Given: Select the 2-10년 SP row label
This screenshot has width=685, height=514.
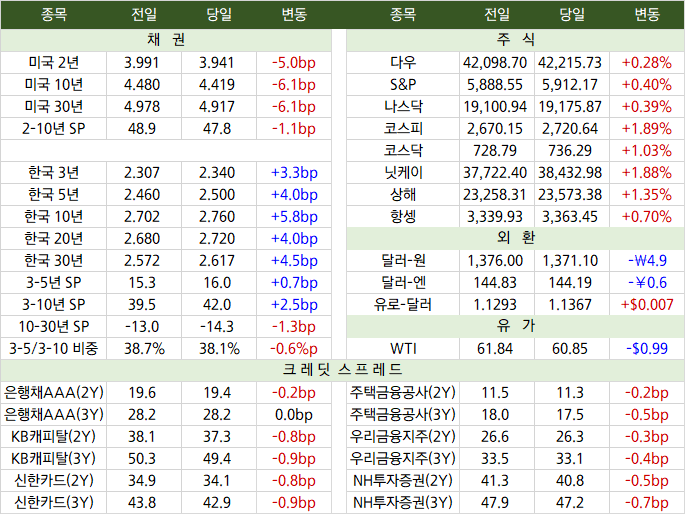Looking at the screenshot, I should [x=54, y=129].
